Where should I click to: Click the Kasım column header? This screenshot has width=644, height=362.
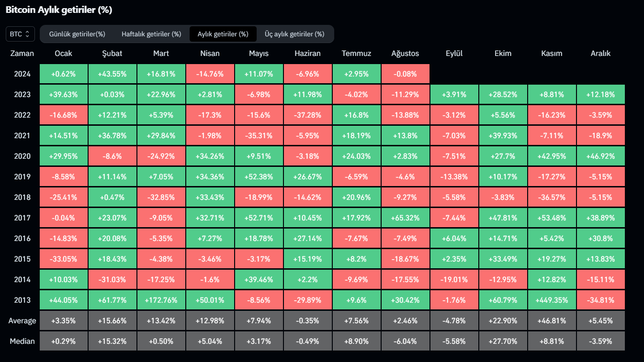click(x=552, y=54)
